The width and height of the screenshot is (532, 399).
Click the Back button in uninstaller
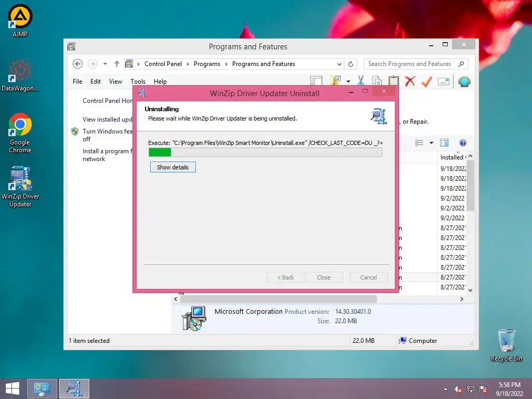click(285, 277)
